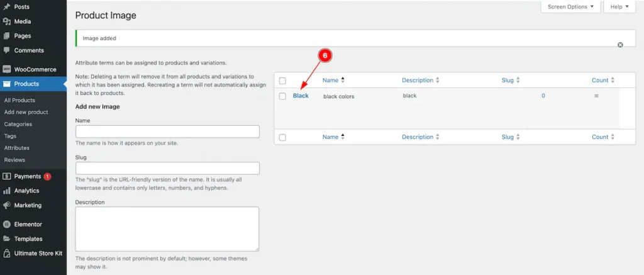This screenshot has height=275, width=644.
Task: Focus the Slug input field
Action: (167, 168)
